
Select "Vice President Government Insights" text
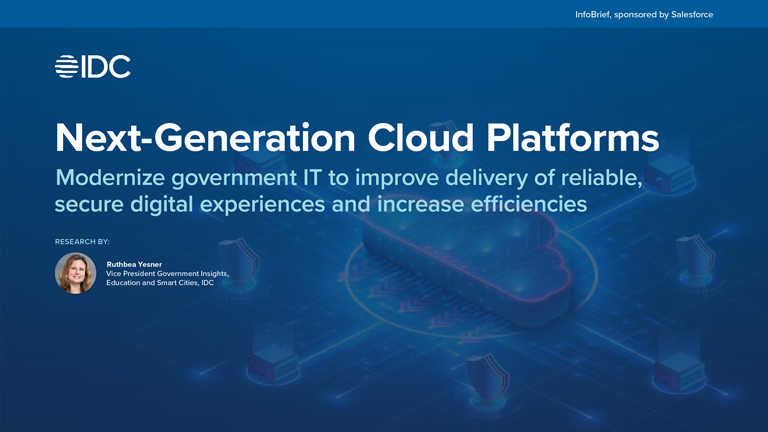click(x=168, y=274)
